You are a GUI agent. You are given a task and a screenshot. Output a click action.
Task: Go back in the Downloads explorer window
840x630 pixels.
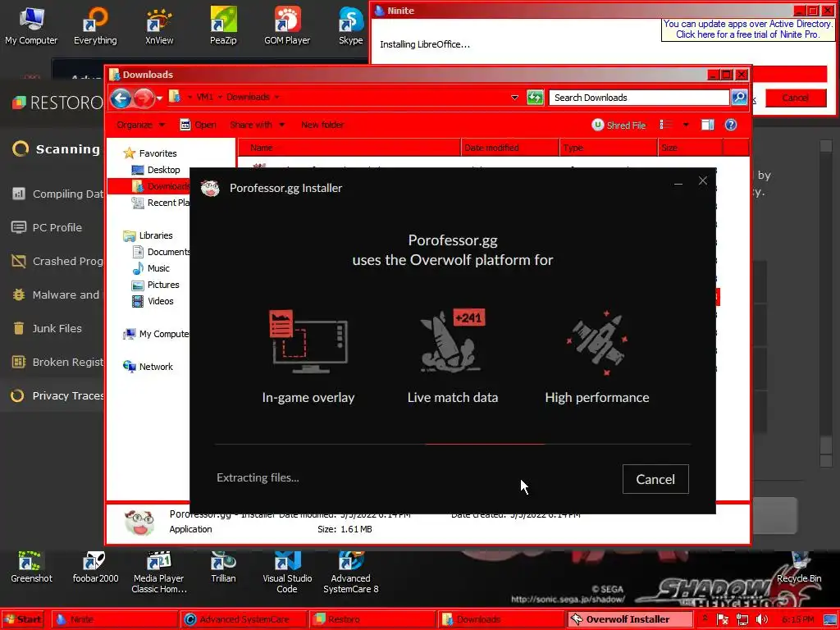click(121, 98)
